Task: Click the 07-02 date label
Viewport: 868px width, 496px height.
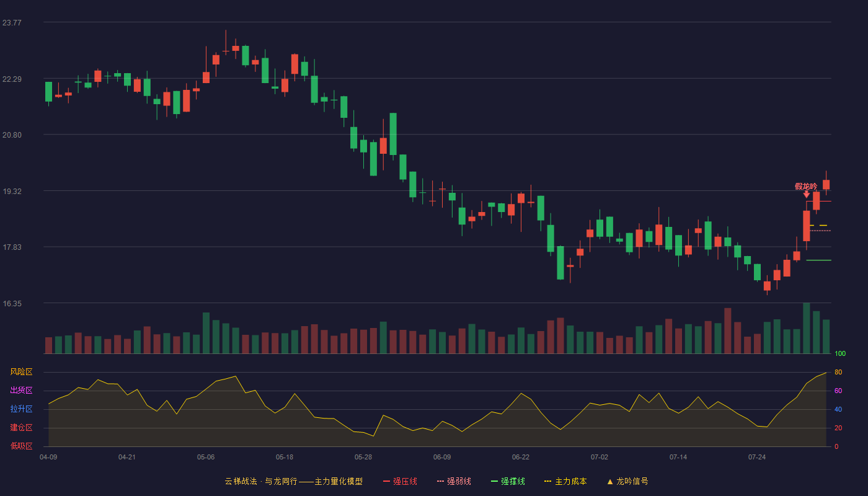Action: 600,457
